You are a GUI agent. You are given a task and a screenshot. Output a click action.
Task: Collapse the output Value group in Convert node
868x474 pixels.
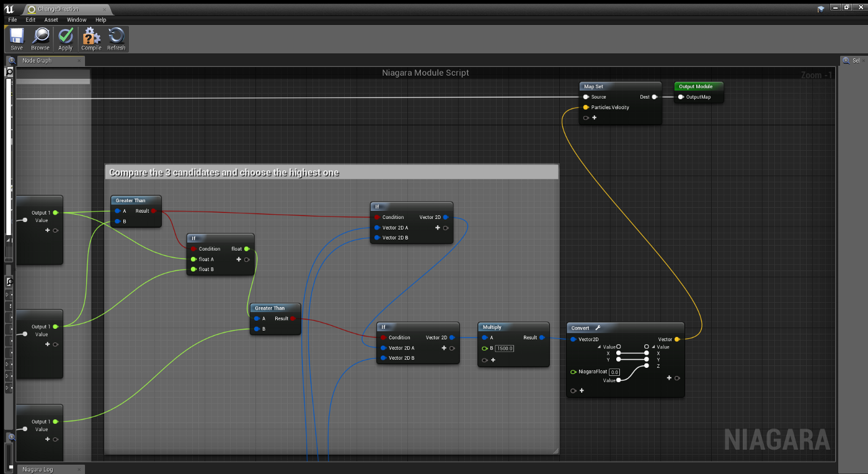653,347
